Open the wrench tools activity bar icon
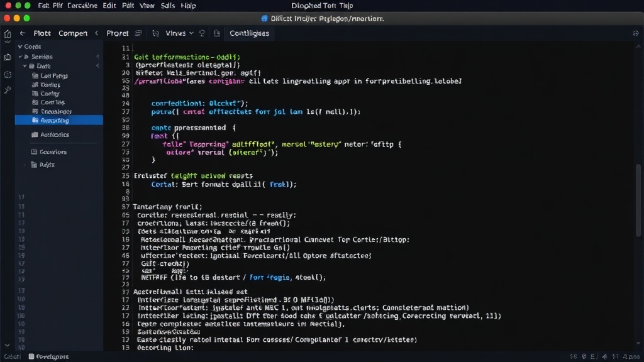The image size is (644, 362). click(x=8, y=90)
